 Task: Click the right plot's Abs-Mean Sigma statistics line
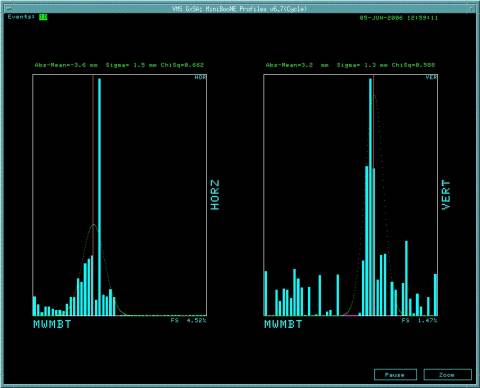coord(350,65)
